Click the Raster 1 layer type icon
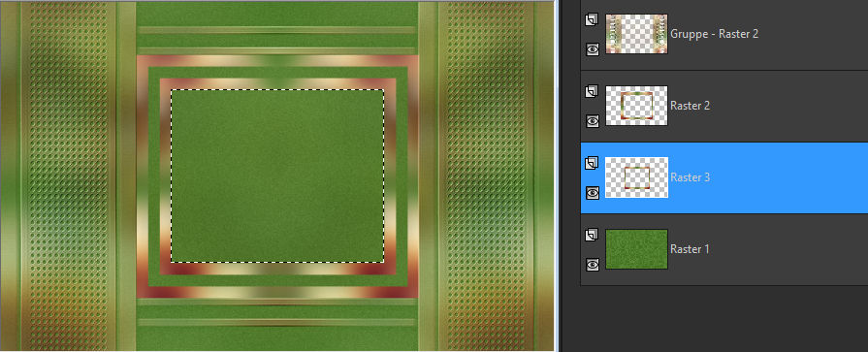The width and height of the screenshot is (868, 352). (x=592, y=236)
